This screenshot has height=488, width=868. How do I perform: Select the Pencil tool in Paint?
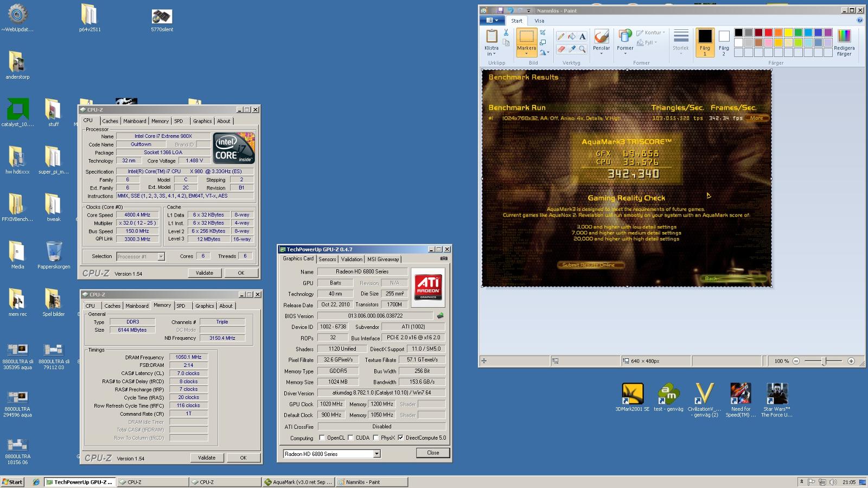click(x=561, y=36)
